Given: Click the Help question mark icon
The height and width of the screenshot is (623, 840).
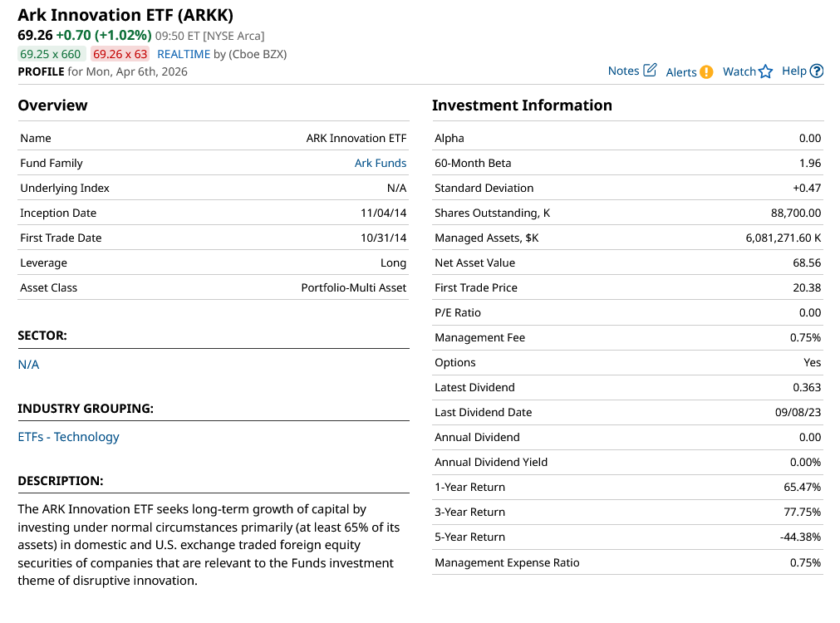Looking at the screenshot, I should pyautogui.click(x=817, y=71).
